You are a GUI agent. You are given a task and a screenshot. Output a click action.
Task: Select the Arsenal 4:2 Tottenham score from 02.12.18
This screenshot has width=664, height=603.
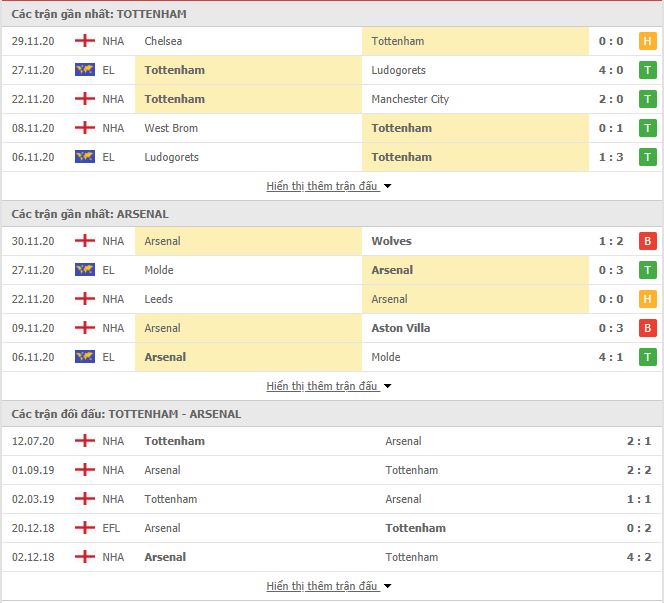coord(639,557)
